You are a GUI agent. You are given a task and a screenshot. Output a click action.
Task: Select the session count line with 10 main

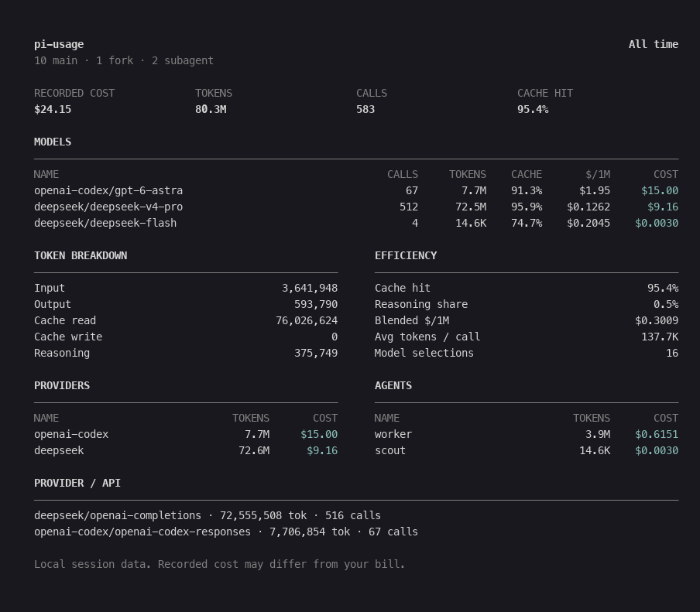click(124, 60)
